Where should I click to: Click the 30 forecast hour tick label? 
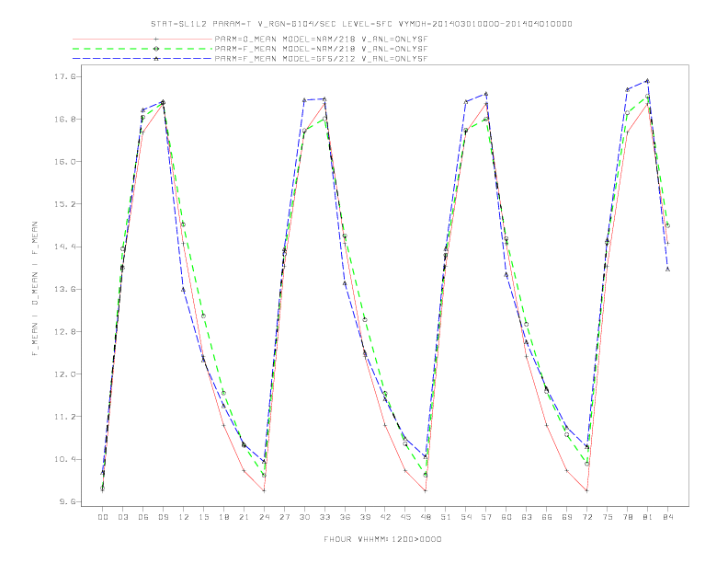(x=304, y=517)
